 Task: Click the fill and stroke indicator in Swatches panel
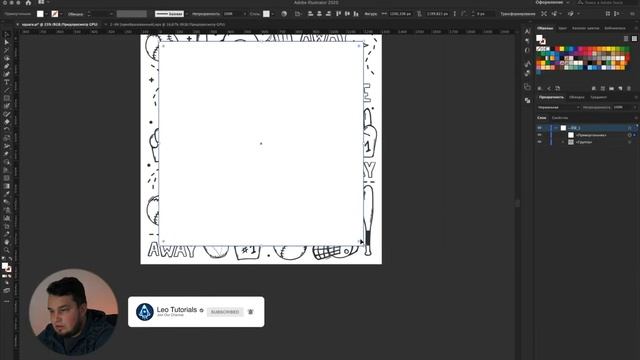point(541,39)
